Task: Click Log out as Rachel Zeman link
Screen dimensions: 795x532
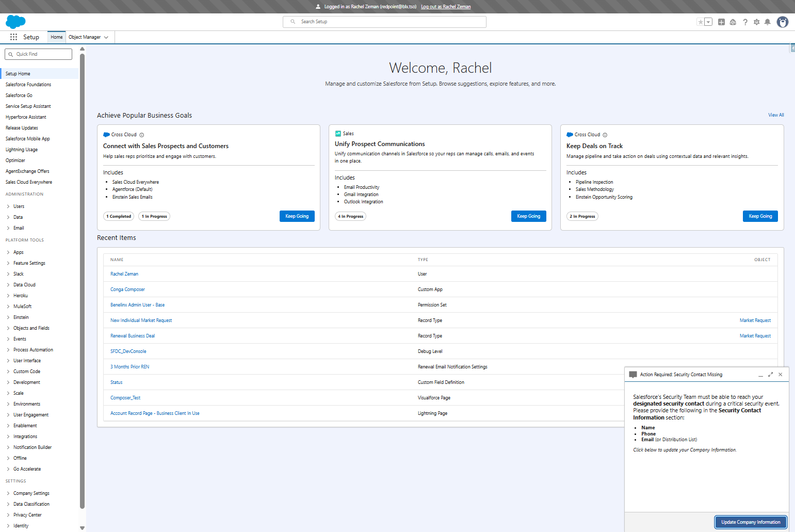Action: (x=446, y=7)
